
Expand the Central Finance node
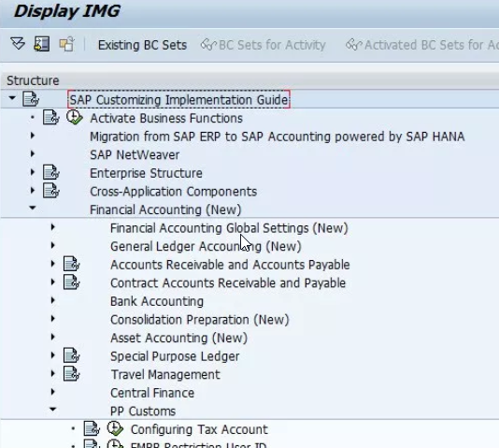point(53,392)
